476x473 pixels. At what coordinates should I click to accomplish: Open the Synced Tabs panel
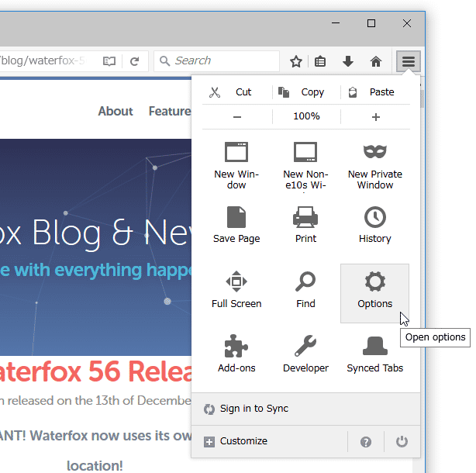click(375, 354)
